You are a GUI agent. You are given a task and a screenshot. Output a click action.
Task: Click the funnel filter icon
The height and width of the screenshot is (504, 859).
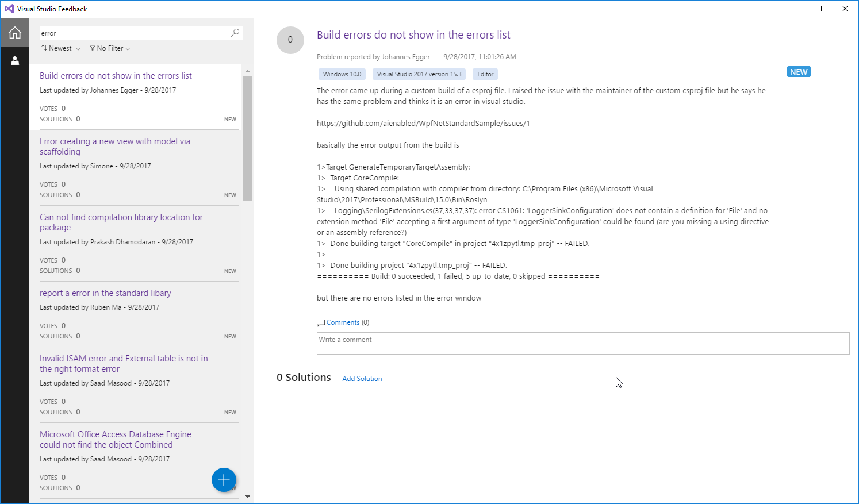click(x=93, y=48)
